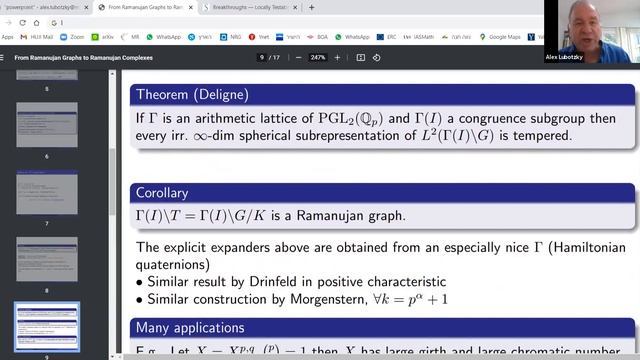Open the ERC bookmark
Image resolution: width=640 pixels, height=360 pixels.
[x=386, y=37]
